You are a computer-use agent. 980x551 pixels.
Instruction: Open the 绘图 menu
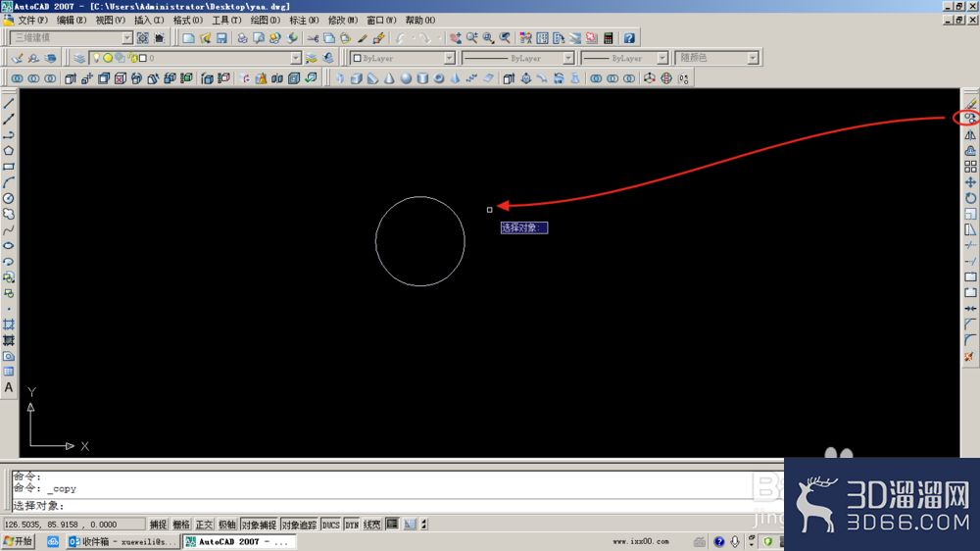click(x=265, y=21)
